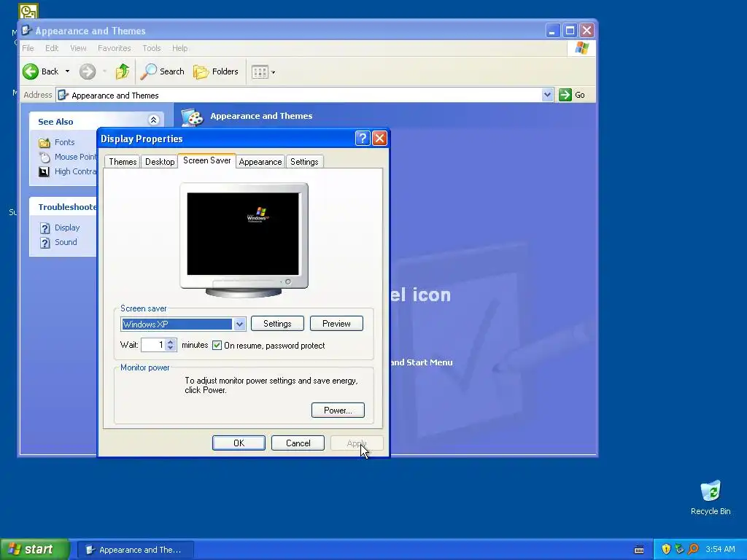Open the View menu
Viewport: 747px width, 560px height.
point(78,48)
